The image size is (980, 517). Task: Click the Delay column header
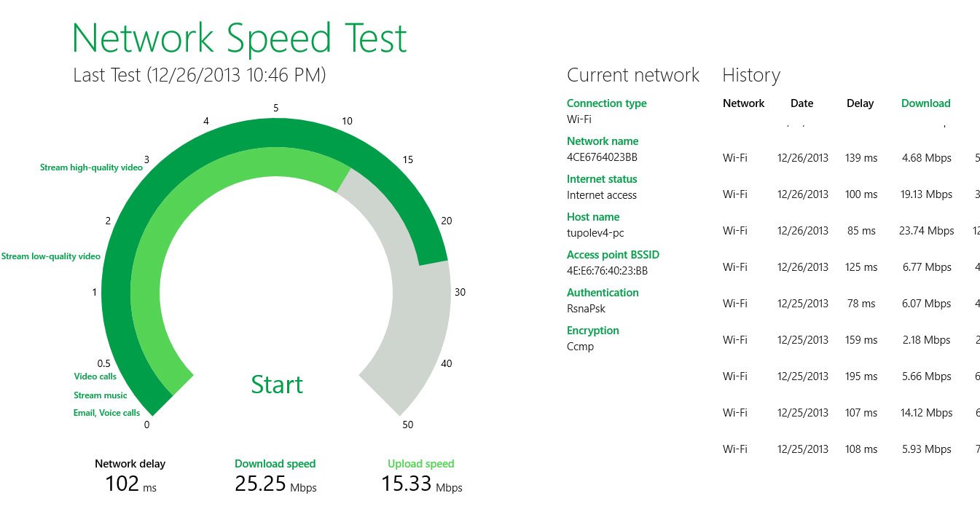tap(860, 103)
